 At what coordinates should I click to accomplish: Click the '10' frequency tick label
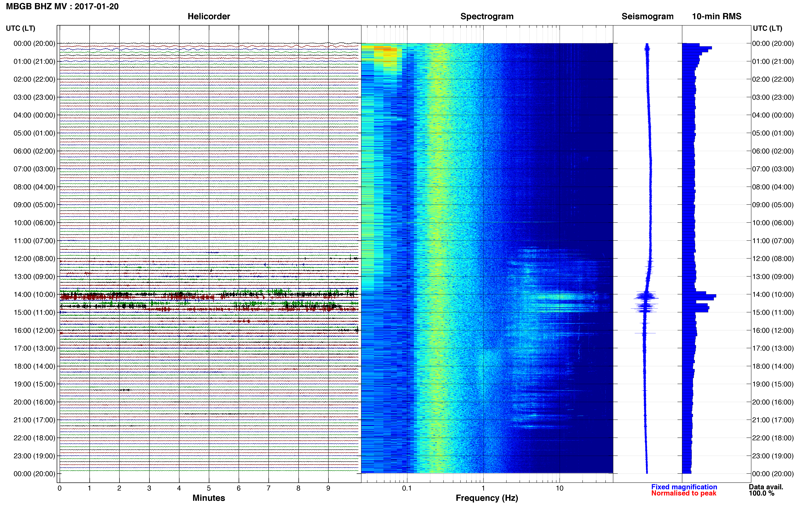coord(559,488)
